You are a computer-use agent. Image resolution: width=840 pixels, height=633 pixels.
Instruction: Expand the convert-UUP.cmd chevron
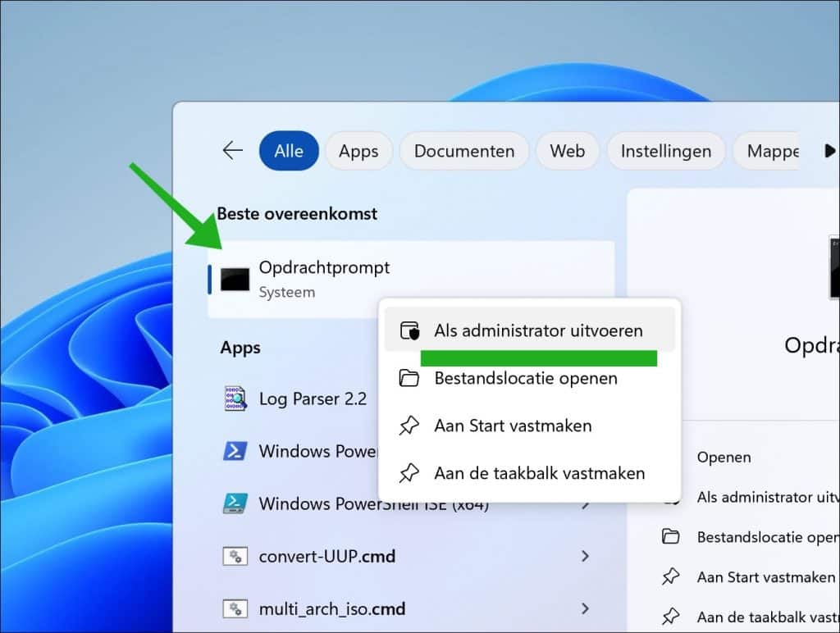pyautogui.click(x=585, y=557)
